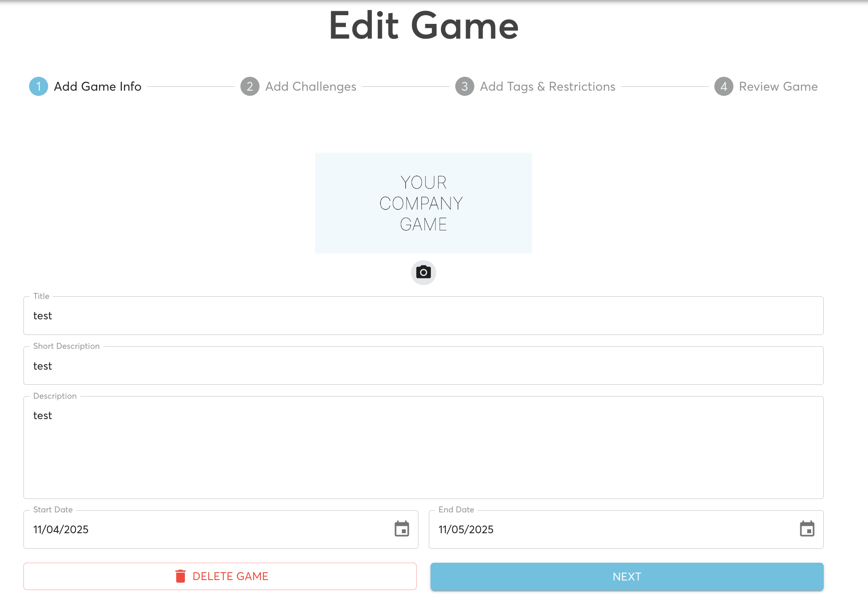The width and height of the screenshot is (868, 610).
Task: Click the step 2 circle icon
Action: [250, 86]
